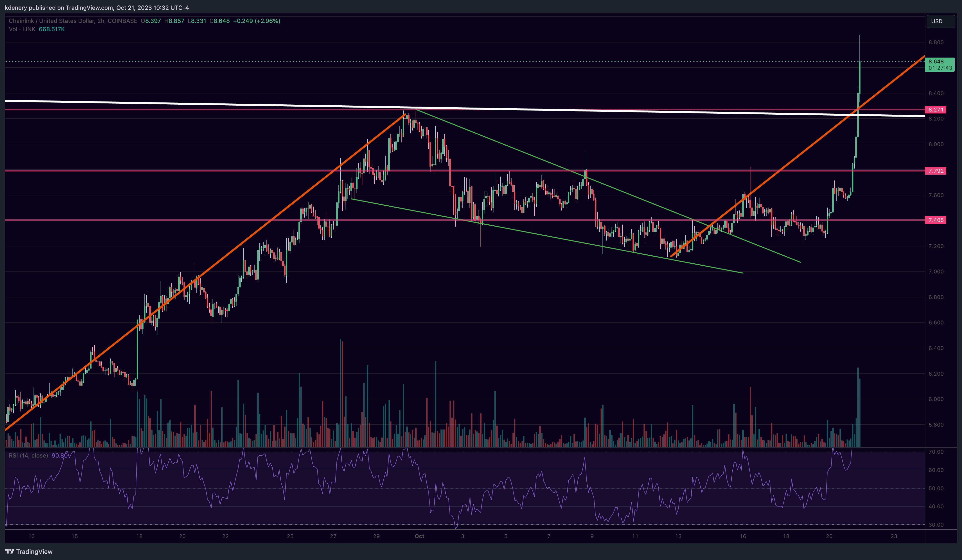Click the RSI value 90.80
Screen dimensions: 962x560
click(x=60, y=455)
